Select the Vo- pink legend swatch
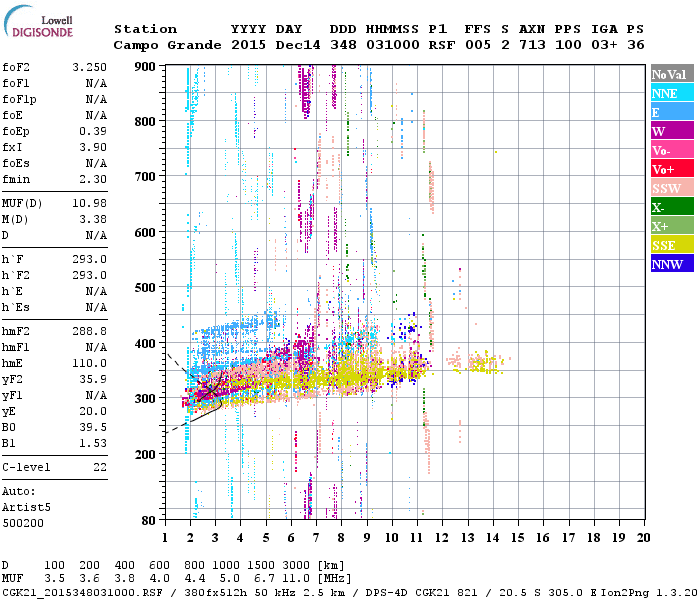 [x=672, y=150]
